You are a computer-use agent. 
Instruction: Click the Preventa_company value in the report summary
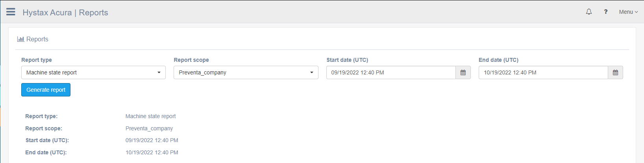click(x=149, y=128)
